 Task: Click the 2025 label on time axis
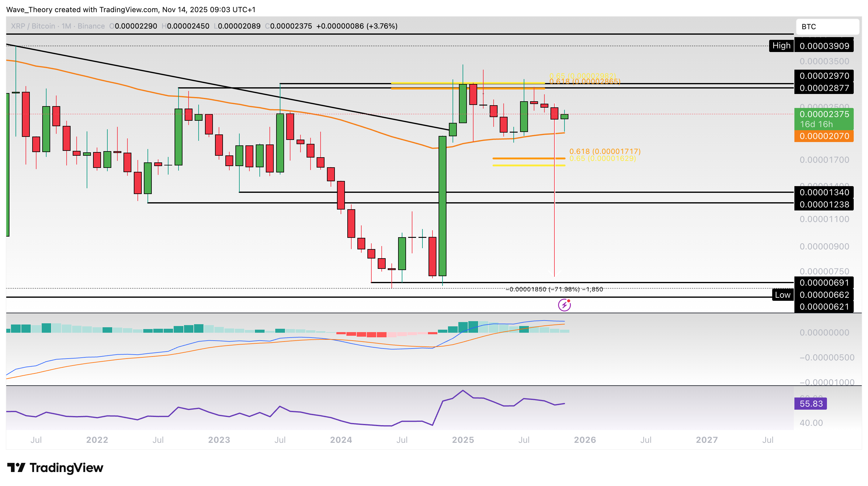pos(463,440)
